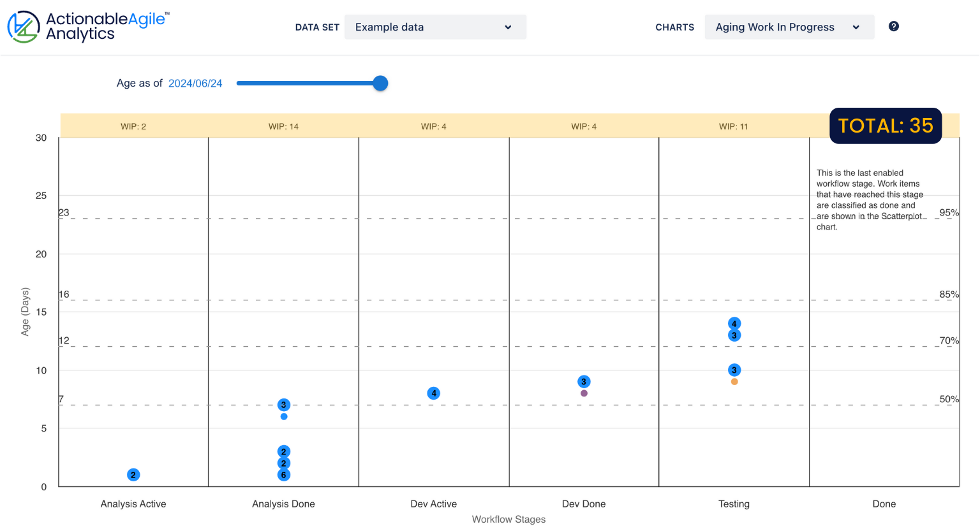Viewport: 980px width, 531px height.
Task: Select the purple dot in Dev Done
Action: coord(583,393)
